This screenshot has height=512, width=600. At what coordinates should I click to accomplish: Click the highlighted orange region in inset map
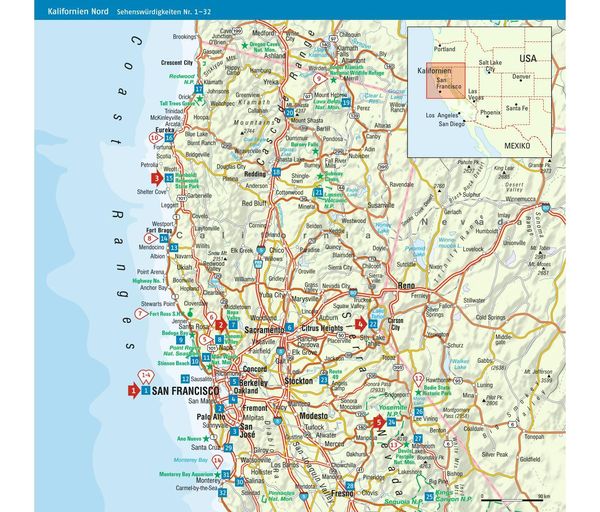click(x=446, y=81)
